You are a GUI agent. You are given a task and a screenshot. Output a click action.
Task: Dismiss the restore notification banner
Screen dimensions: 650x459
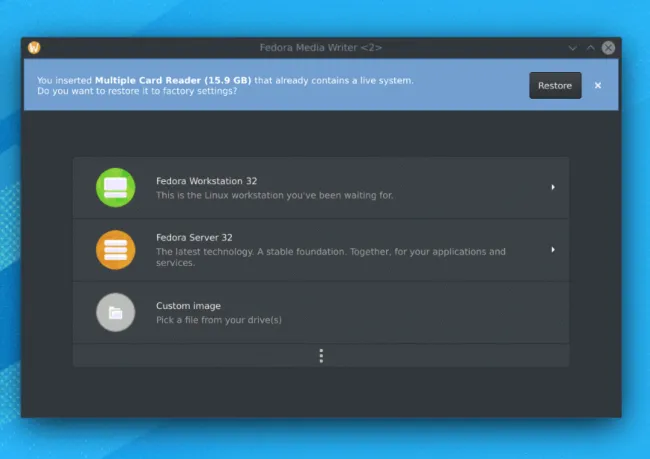598,85
